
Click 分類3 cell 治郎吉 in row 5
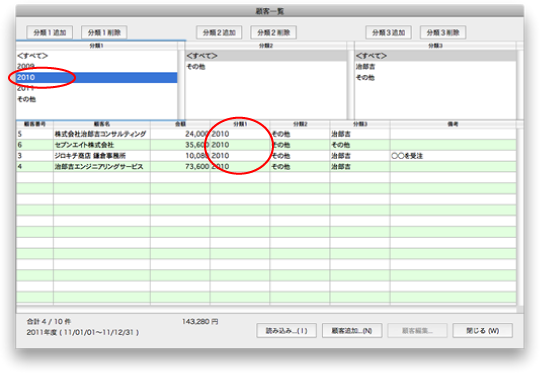[360, 134]
